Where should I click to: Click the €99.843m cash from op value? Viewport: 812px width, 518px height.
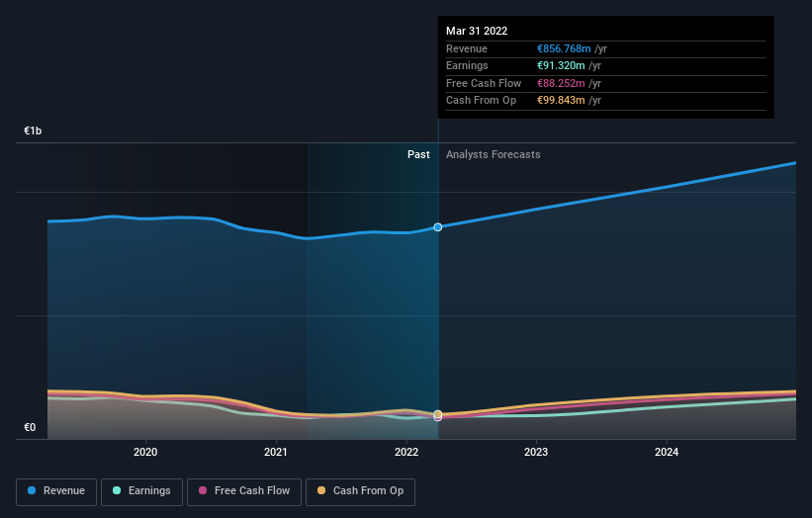[561, 101]
